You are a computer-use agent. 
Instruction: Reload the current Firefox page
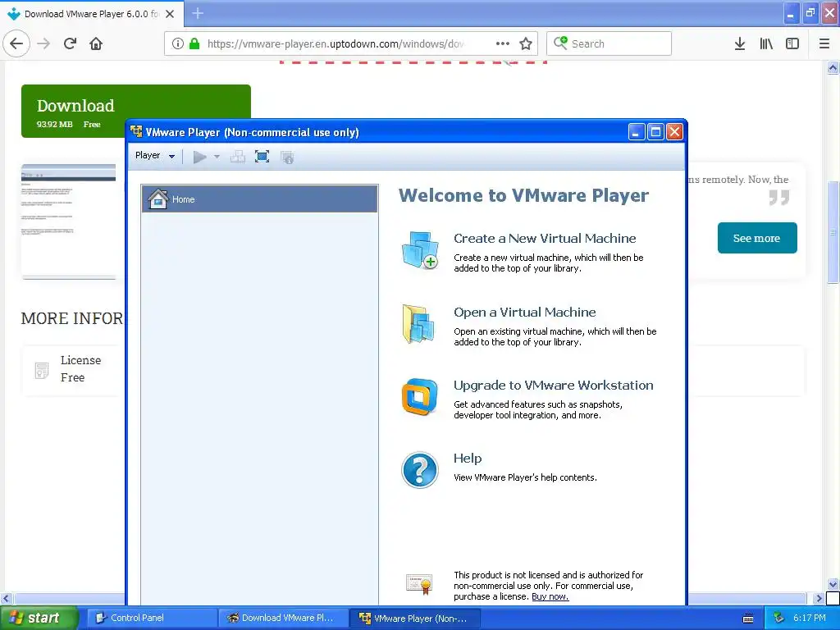70,43
